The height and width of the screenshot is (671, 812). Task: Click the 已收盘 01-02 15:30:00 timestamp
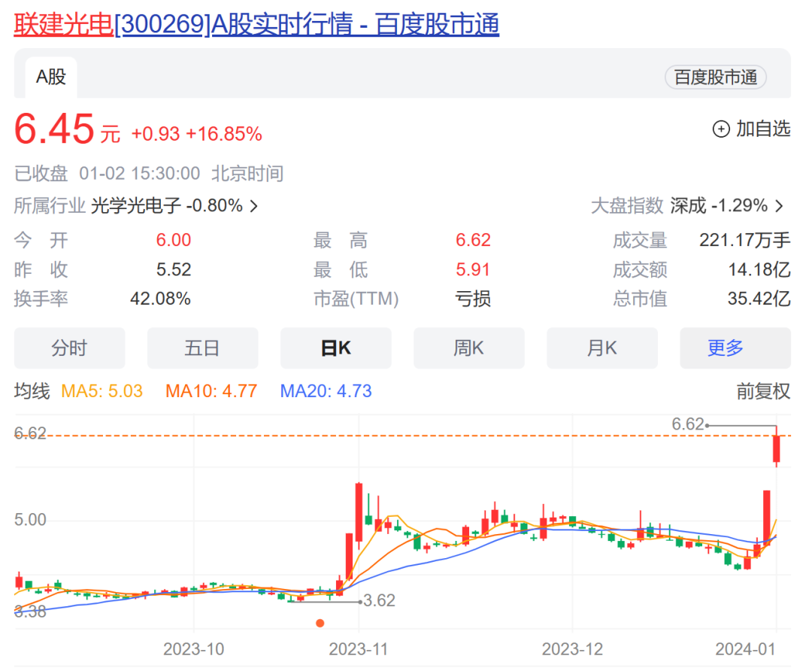click(107, 174)
